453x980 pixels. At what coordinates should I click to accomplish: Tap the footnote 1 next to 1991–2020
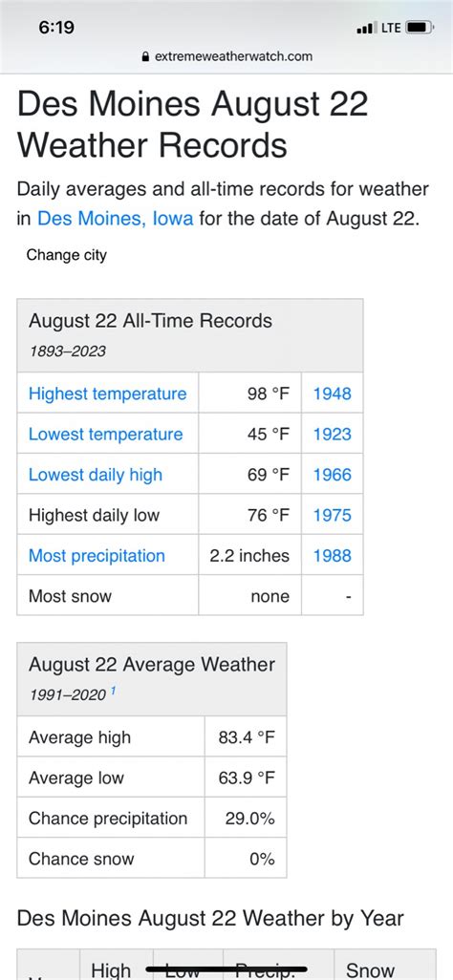[x=113, y=691]
